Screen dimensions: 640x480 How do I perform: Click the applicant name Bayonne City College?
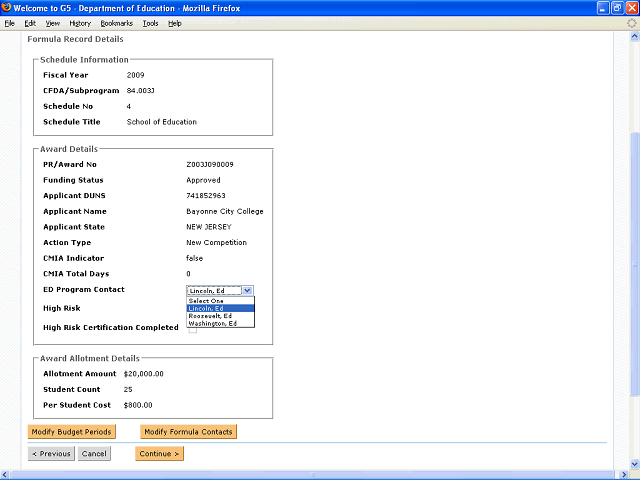click(225, 211)
